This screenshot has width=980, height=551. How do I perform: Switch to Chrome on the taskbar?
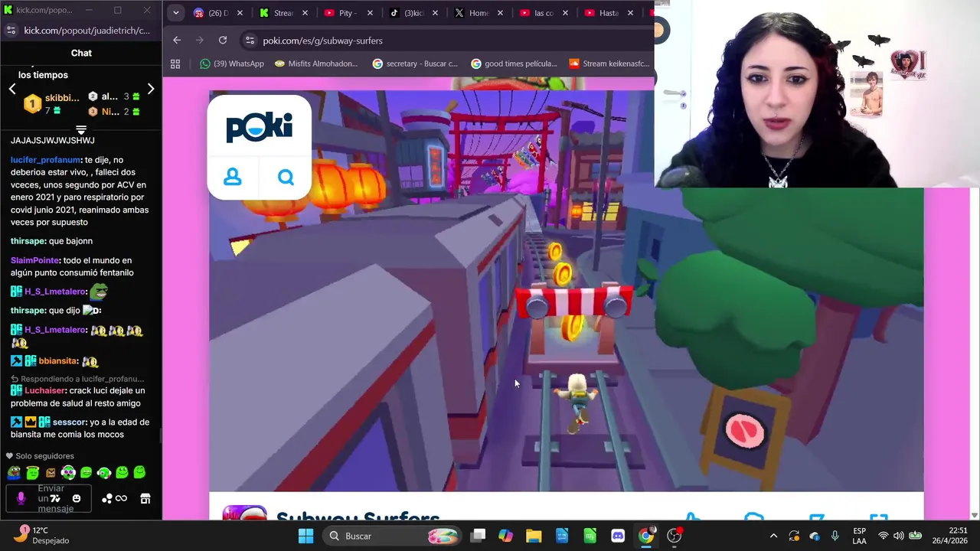(x=646, y=536)
